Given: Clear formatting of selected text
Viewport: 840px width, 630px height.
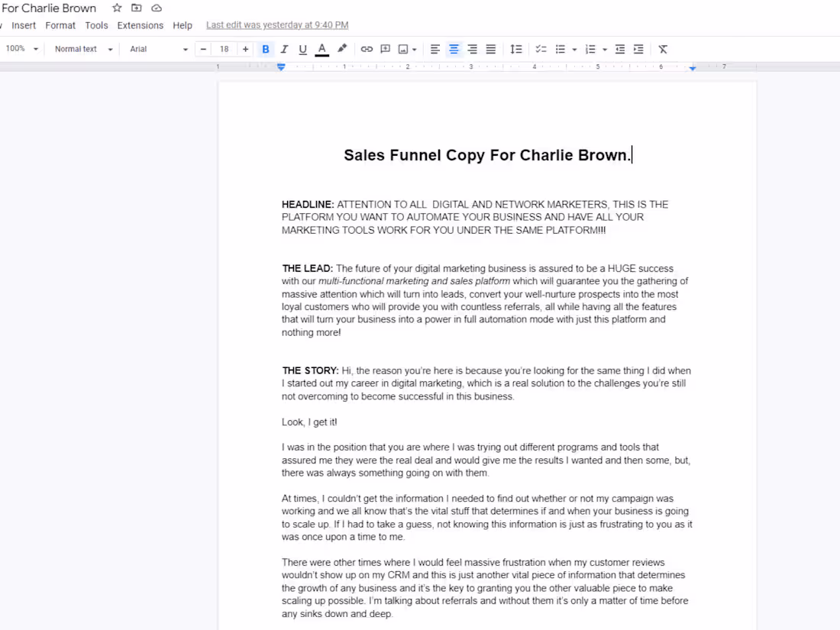Looking at the screenshot, I should pyautogui.click(x=662, y=49).
